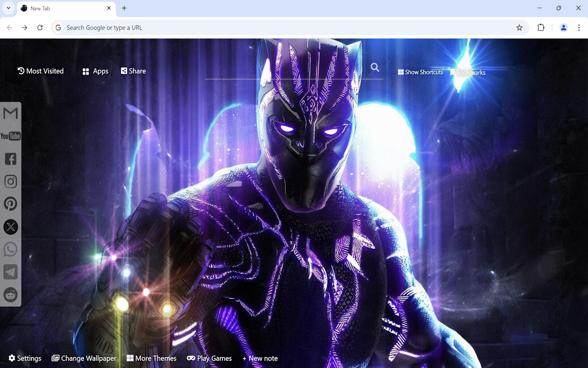Open Reddit sidebar shortcut
This screenshot has height=368, width=588.
point(11,294)
